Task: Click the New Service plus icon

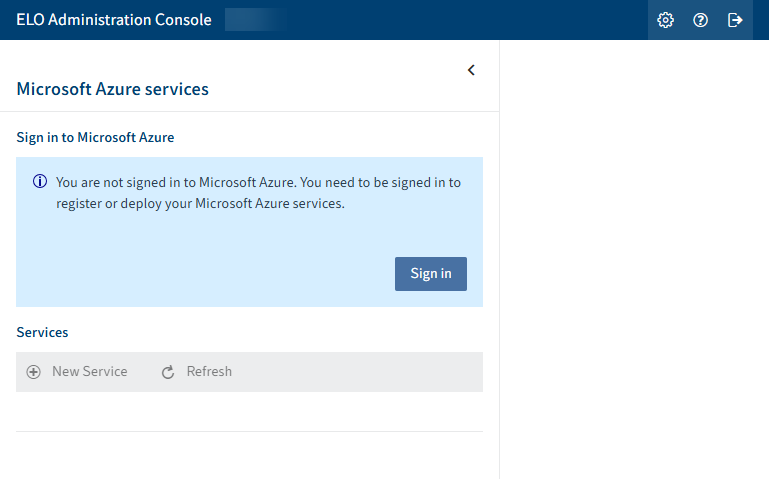Action: pos(33,372)
